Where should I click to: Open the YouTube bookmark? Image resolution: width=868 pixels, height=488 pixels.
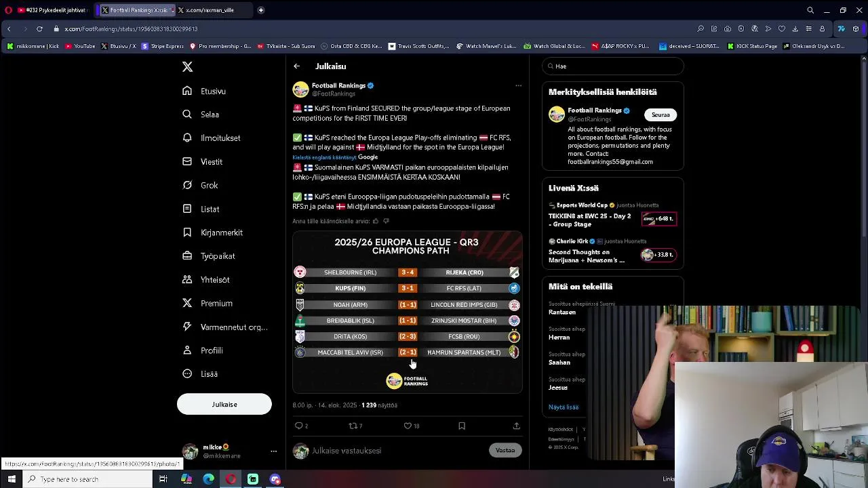(x=81, y=46)
